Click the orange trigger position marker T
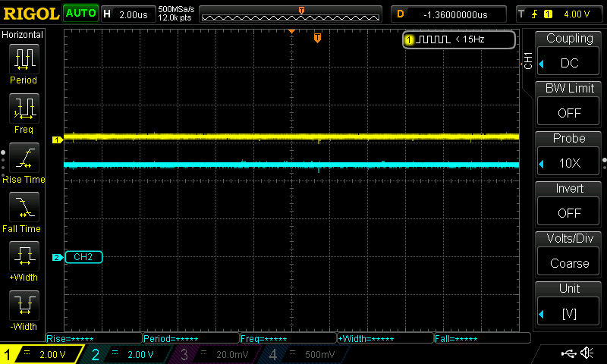Viewport: 607px width, 364px height. click(317, 38)
